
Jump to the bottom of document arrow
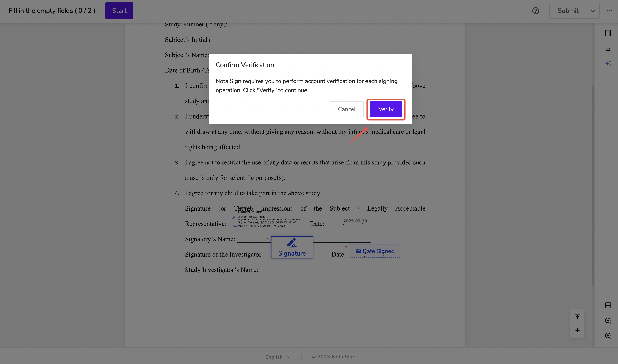coord(577,330)
